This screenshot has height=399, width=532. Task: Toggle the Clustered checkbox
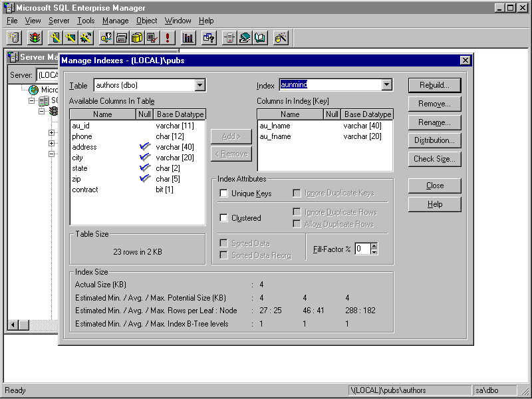pyautogui.click(x=224, y=218)
